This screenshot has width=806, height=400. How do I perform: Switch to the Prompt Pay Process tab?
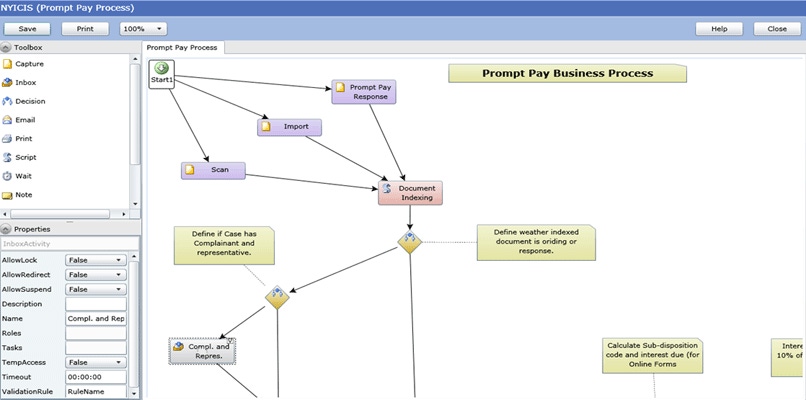pyautogui.click(x=183, y=47)
